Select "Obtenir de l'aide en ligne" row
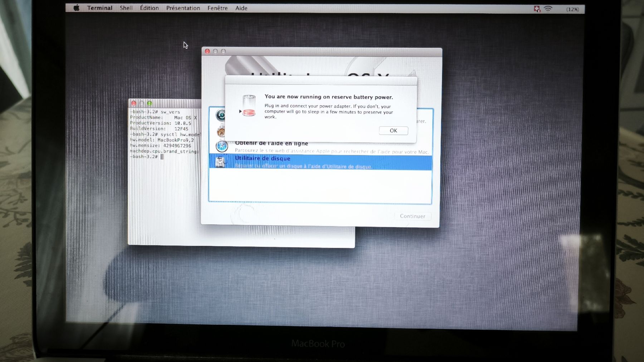The width and height of the screenshot is (644, 362). pyautogui.click(x=320, y=147)
